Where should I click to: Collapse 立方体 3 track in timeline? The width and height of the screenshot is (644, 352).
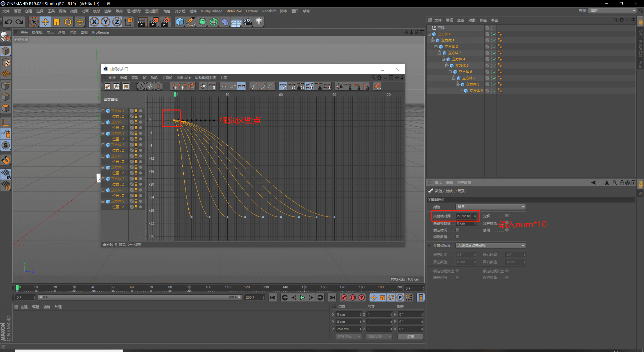pos(103,134)
